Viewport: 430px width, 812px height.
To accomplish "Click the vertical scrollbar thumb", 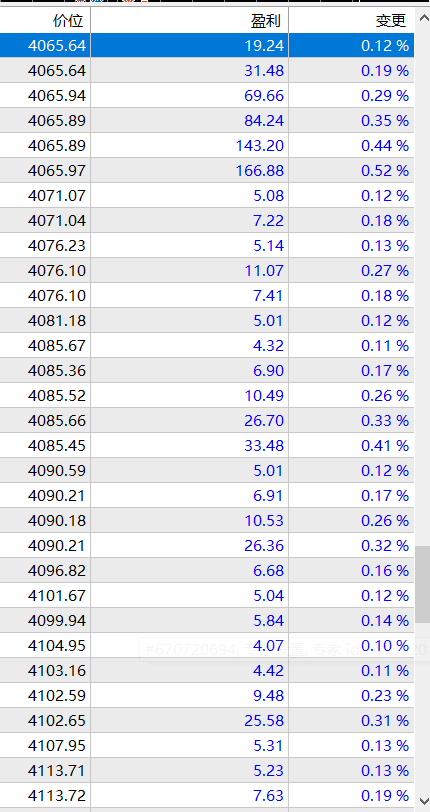I will coord(422,584).
